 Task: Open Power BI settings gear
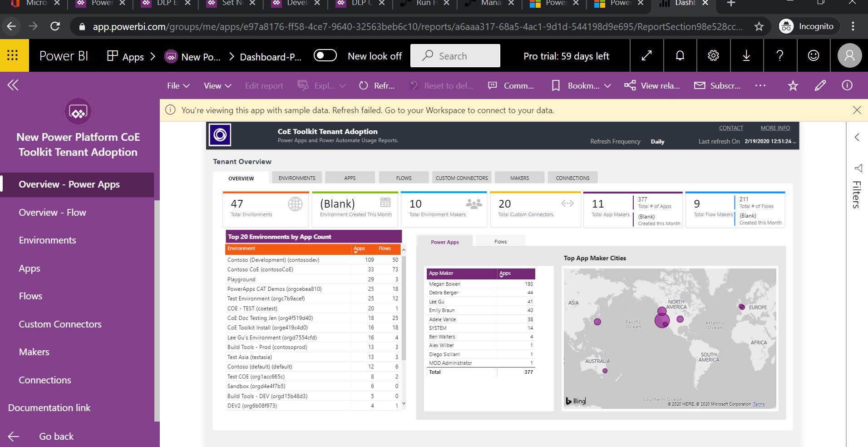pos(713,55)
